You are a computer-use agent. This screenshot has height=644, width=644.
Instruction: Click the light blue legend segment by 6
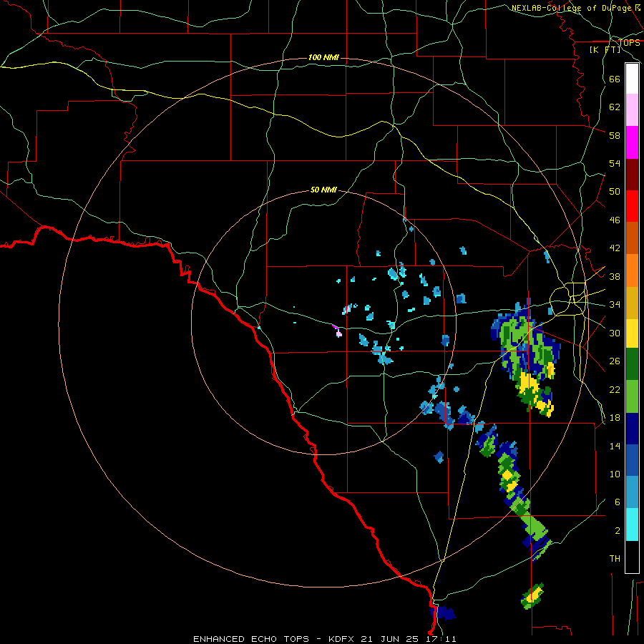pyautogui.click(x=632, y=492)
